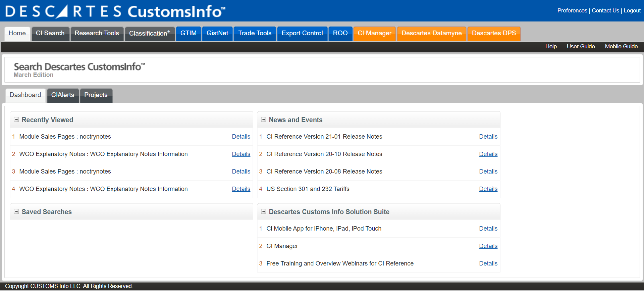Collapse the News and Events panel
644x291 pixels.
(263, 119)
